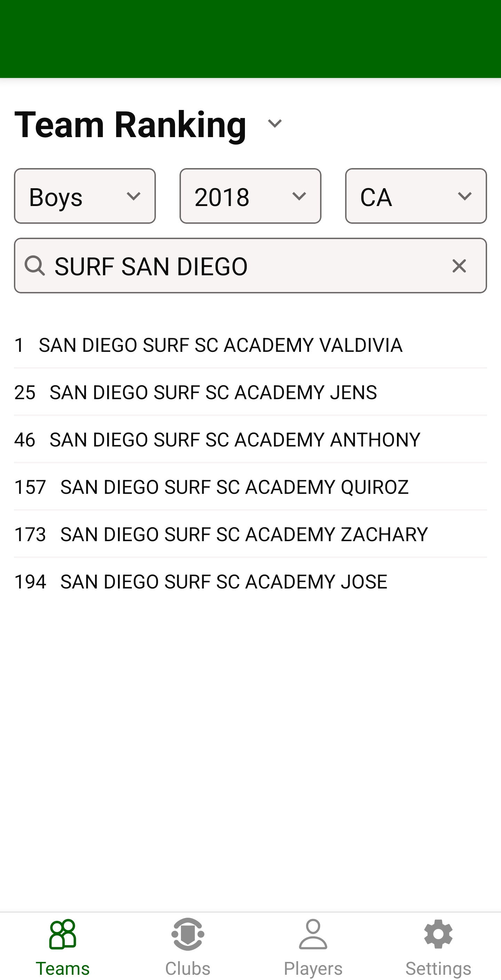The height and width of the screenshot is (980, 501).
Task: Open the Boys gender dropdown
Action: (x=85, y=196)
